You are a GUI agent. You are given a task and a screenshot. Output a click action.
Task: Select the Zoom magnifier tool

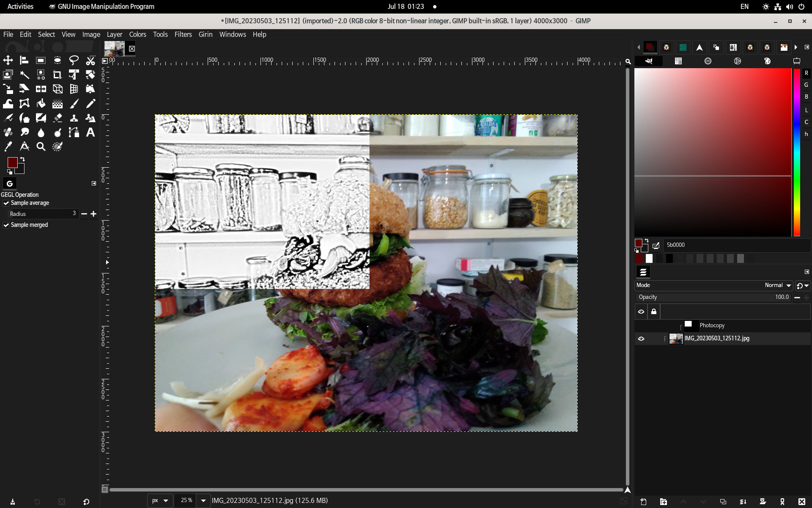coord(41,147)
